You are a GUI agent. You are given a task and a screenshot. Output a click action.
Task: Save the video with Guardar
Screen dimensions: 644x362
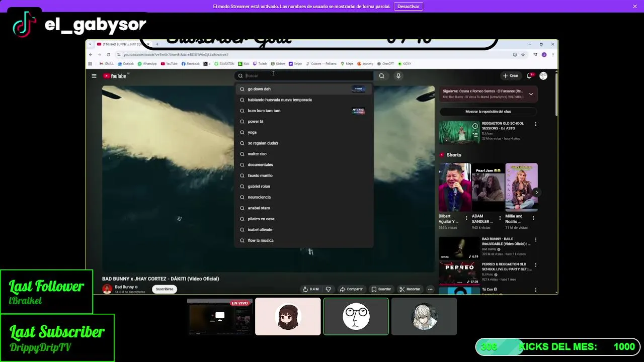click(381, 289)
